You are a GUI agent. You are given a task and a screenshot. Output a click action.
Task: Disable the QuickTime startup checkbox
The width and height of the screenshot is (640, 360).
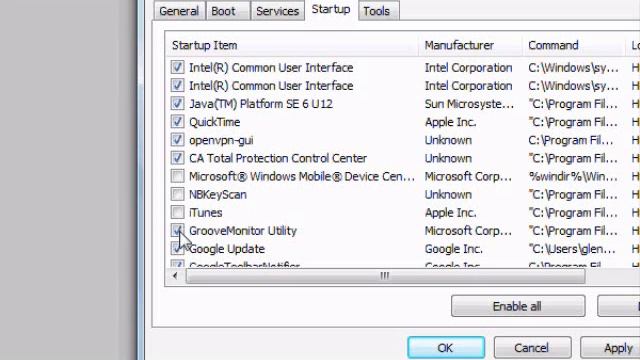coord(178,122)
